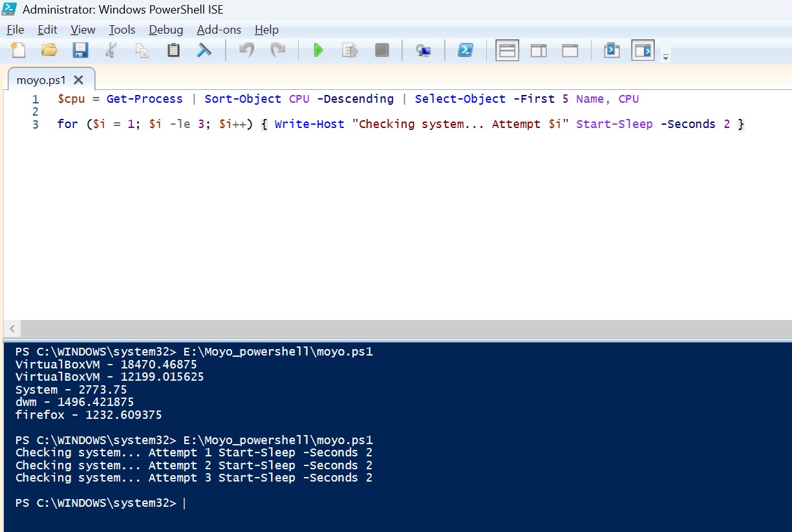Stop operation with square stop icon
The width and height of the screenshot is (792, 532).
pyautogui.click(x=382, y=50)
